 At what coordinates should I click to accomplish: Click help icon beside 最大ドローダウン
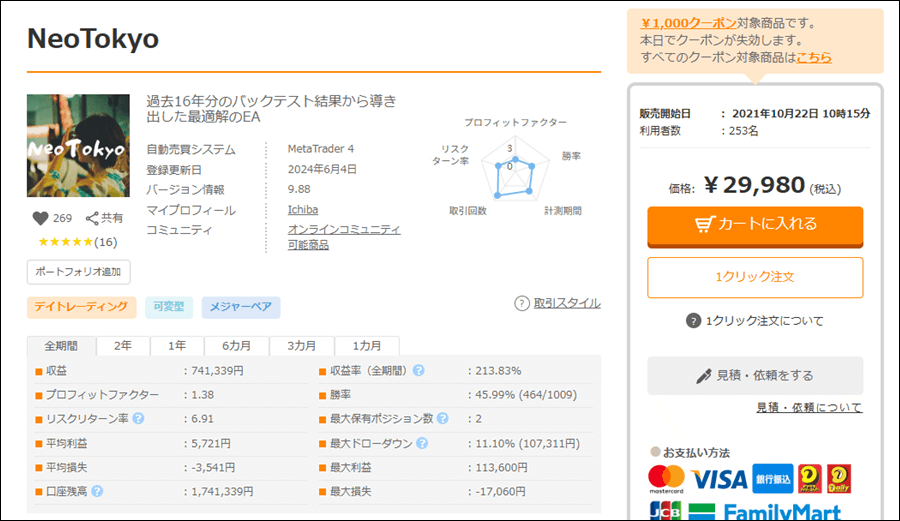click(422, 443)
